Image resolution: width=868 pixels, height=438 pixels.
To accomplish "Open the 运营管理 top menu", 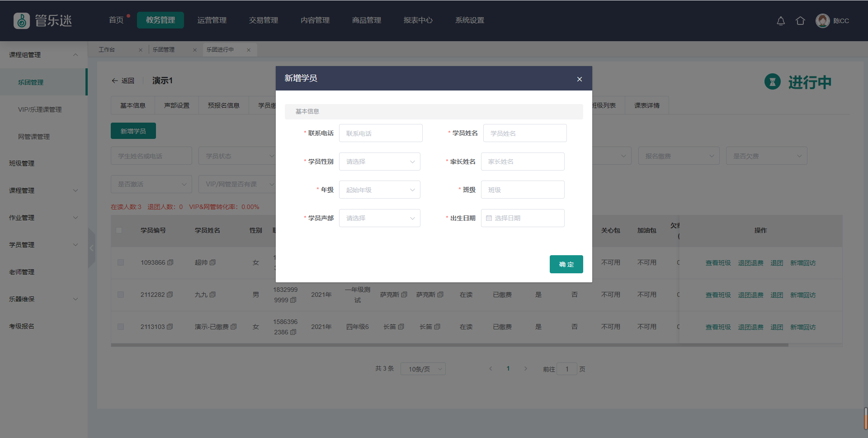I will click(x=212, y=20).
